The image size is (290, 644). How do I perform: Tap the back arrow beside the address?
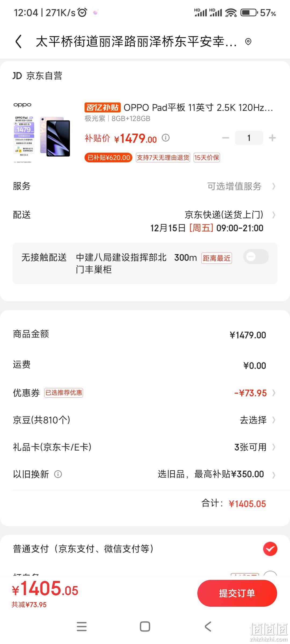coord(19,42)
